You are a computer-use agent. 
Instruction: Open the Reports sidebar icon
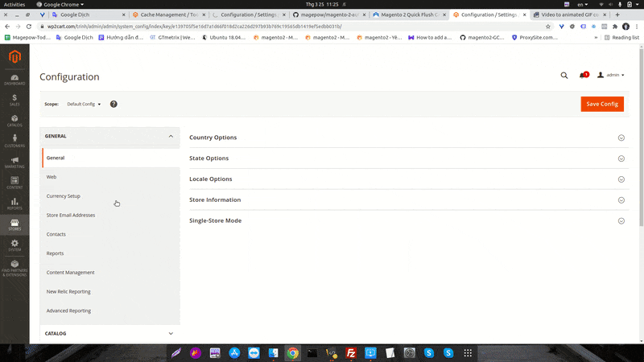coord(14,204)
